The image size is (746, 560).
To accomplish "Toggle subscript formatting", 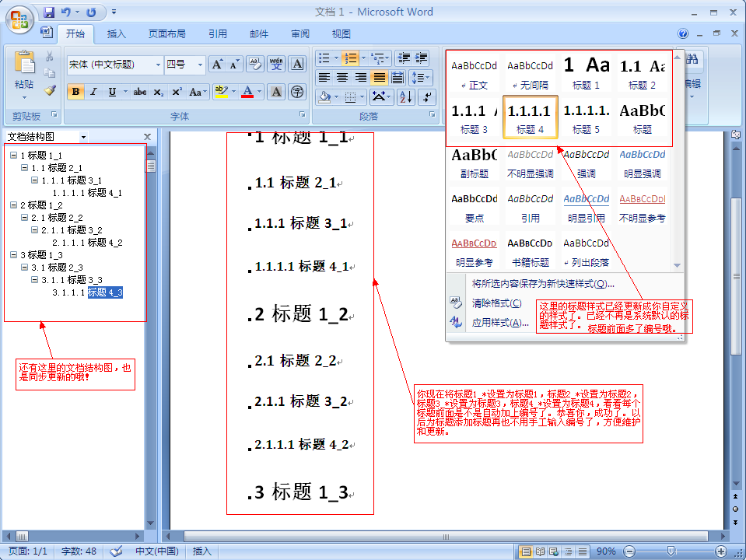I will pyautogui.click(x=159, y=92).
